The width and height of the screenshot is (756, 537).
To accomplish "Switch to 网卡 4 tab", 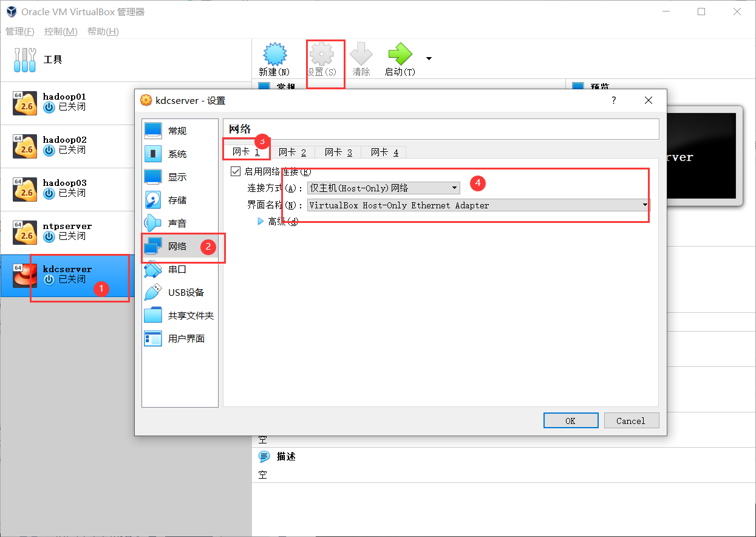I will click(384, 152).
